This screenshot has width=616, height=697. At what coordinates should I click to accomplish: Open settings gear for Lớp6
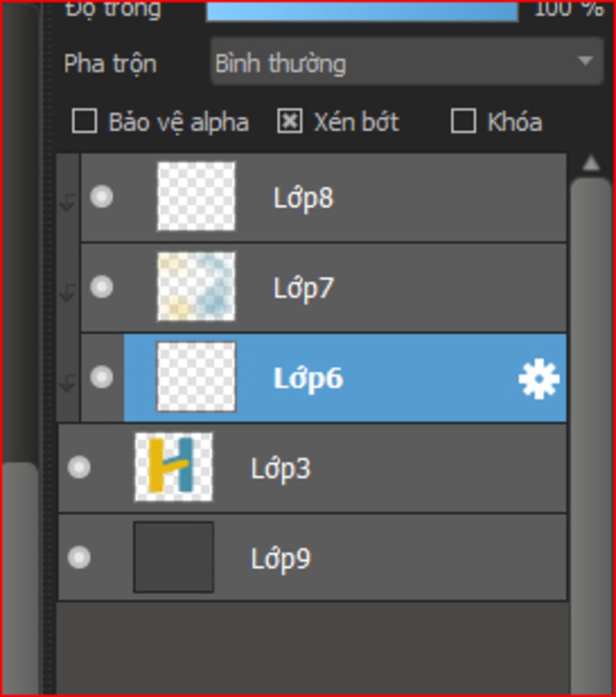538,379
